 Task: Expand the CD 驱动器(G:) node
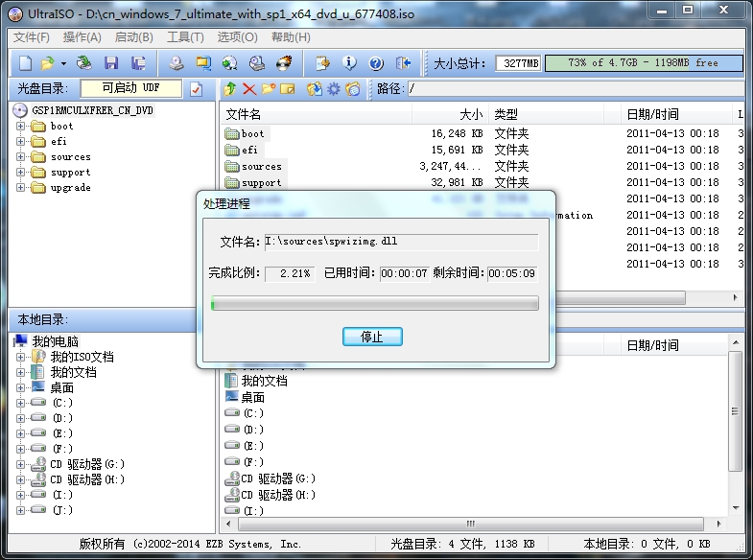21,464
